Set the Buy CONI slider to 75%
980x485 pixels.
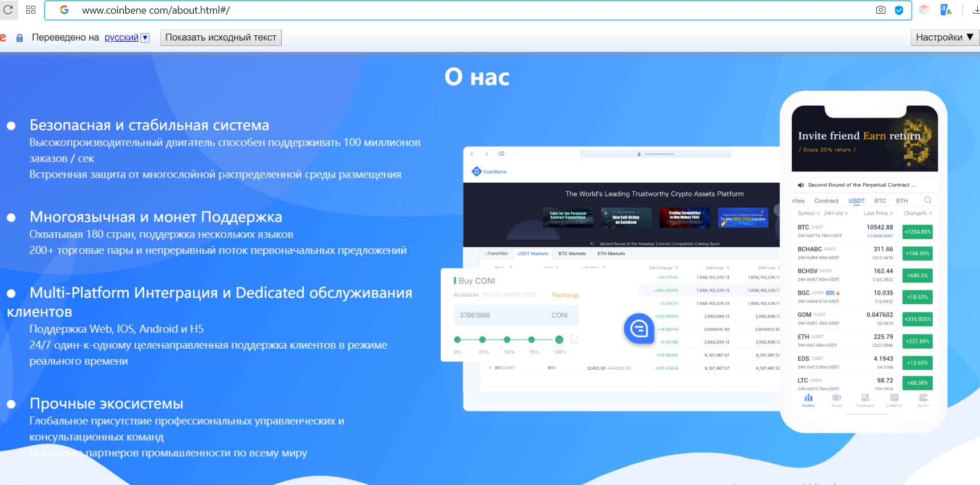pyautogui.click(x=531, y=339)
